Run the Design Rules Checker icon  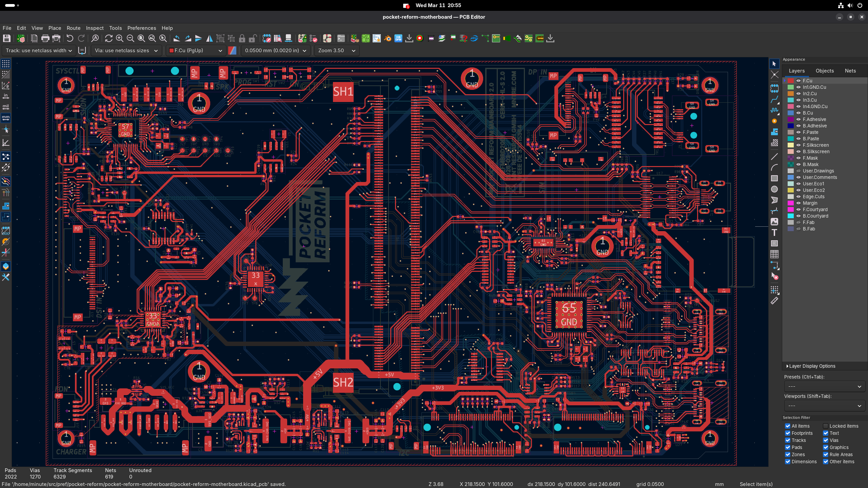(x=313, y=39)
